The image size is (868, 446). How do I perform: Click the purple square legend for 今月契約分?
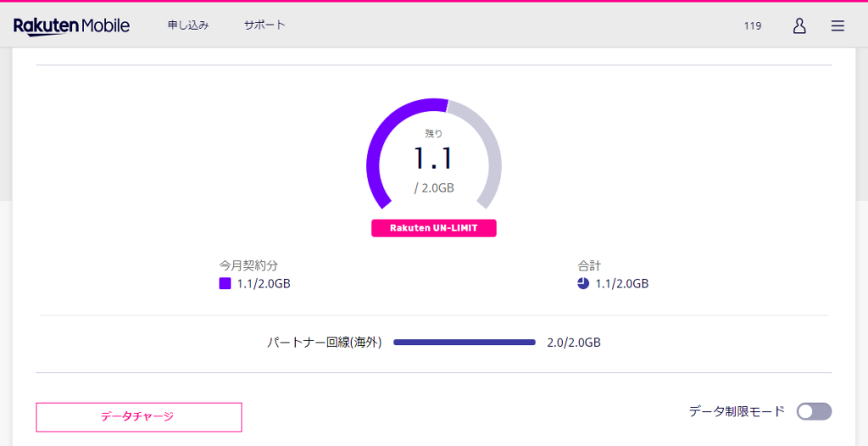coord(225,284)
